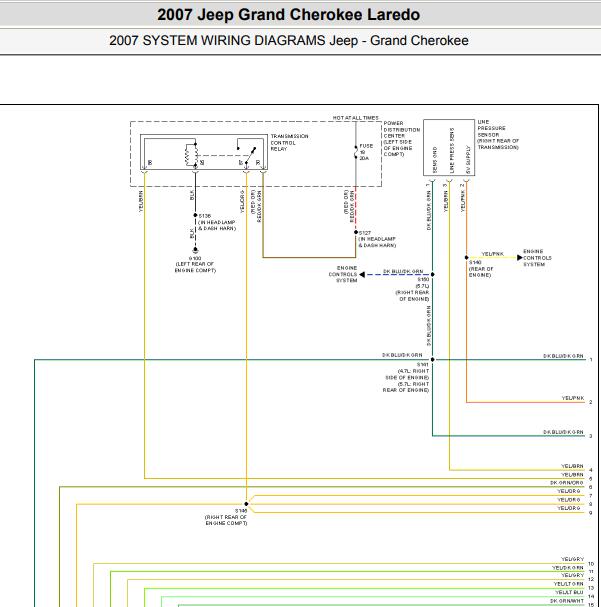Click 'DK BLU/DK GRN' label above dashed blue wire

coord(403,271)
